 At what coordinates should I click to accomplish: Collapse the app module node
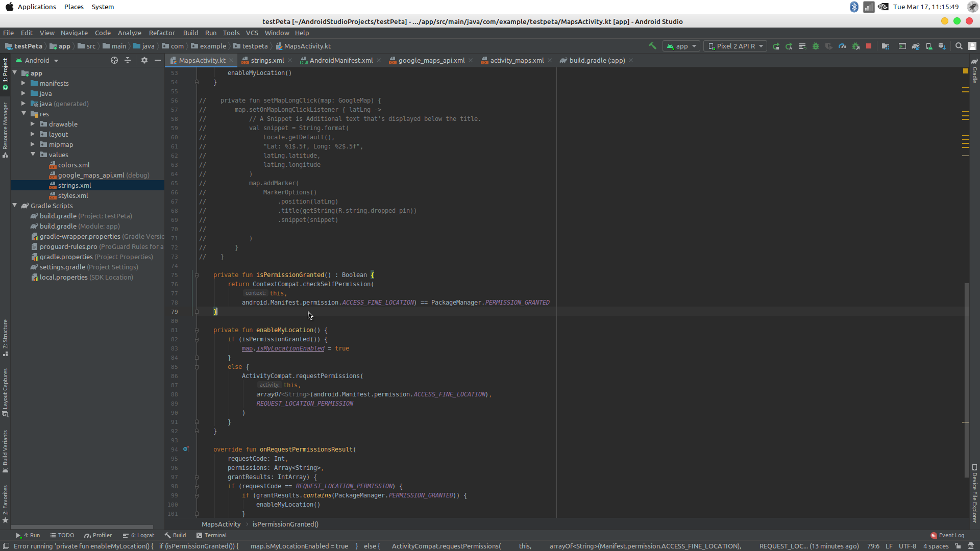click(15, 73)
